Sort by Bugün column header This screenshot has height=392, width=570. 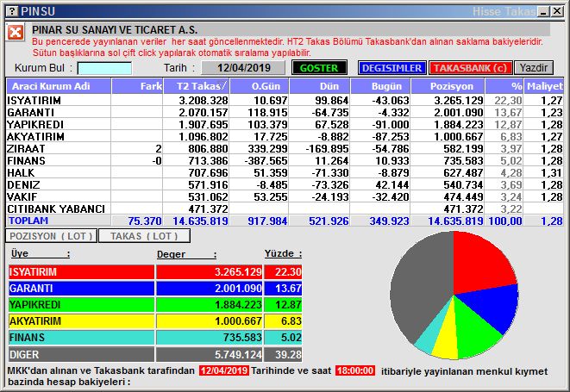[x=380, y=86]
